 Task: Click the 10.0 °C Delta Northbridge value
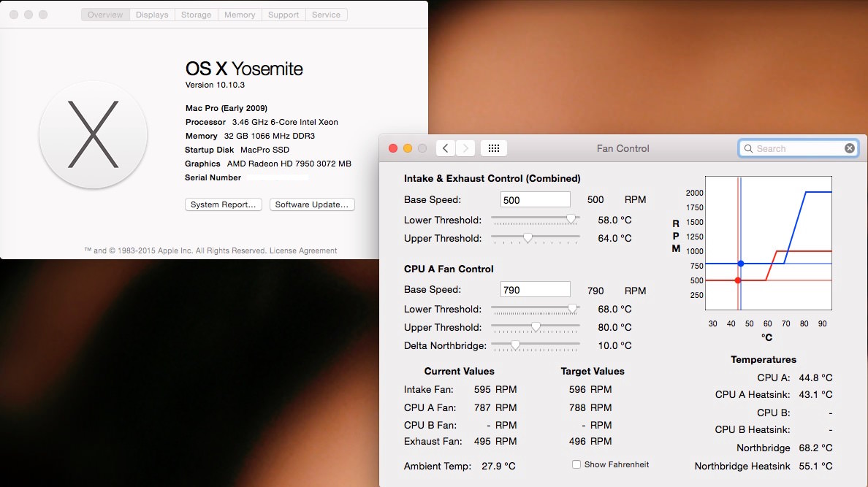[614, 345]
